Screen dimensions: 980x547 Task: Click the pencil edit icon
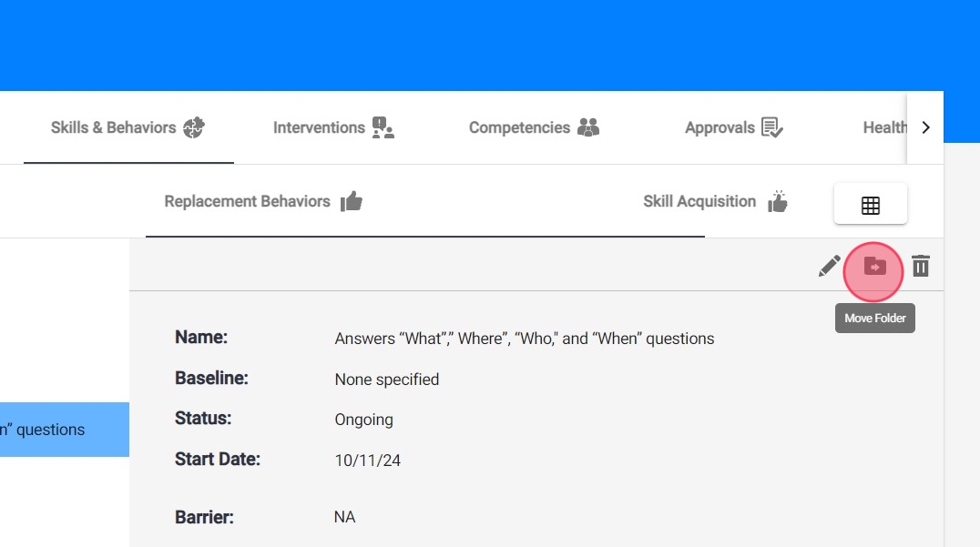[x=829, y=267]
